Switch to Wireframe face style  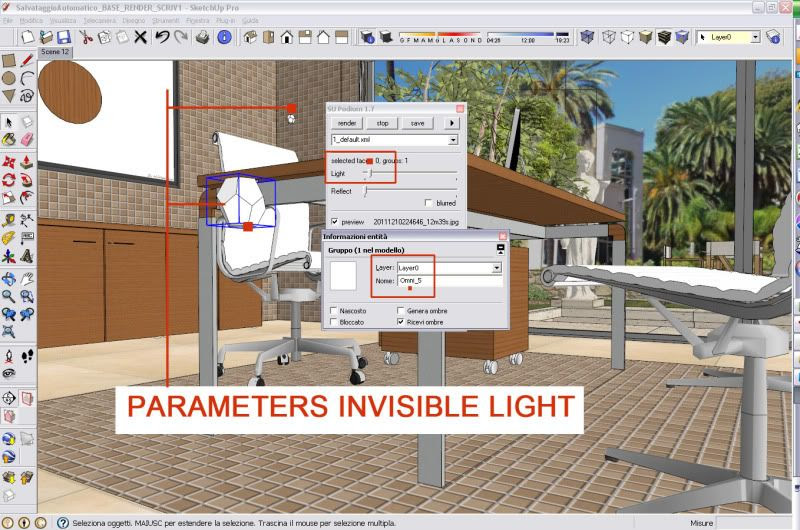pos(608,37)
